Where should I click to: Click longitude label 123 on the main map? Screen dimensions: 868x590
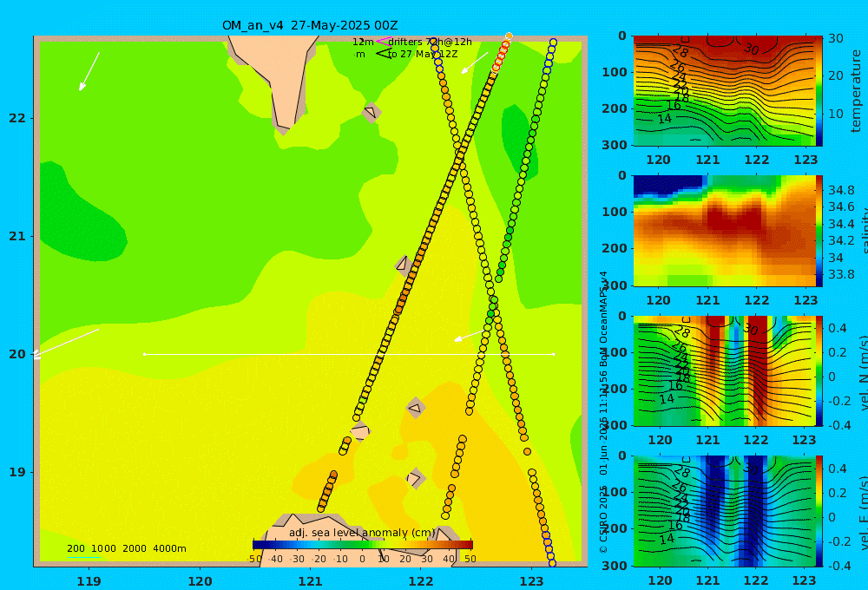point(532,581)
